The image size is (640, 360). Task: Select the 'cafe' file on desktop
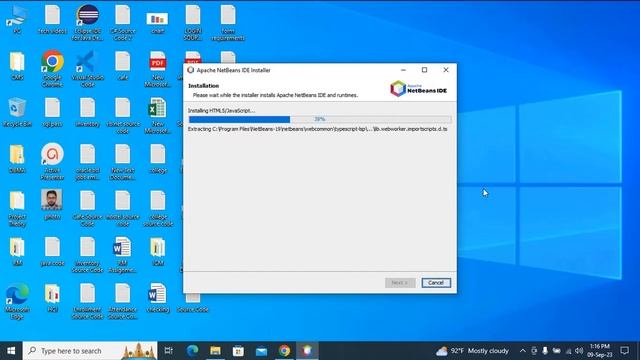(122, 65)
